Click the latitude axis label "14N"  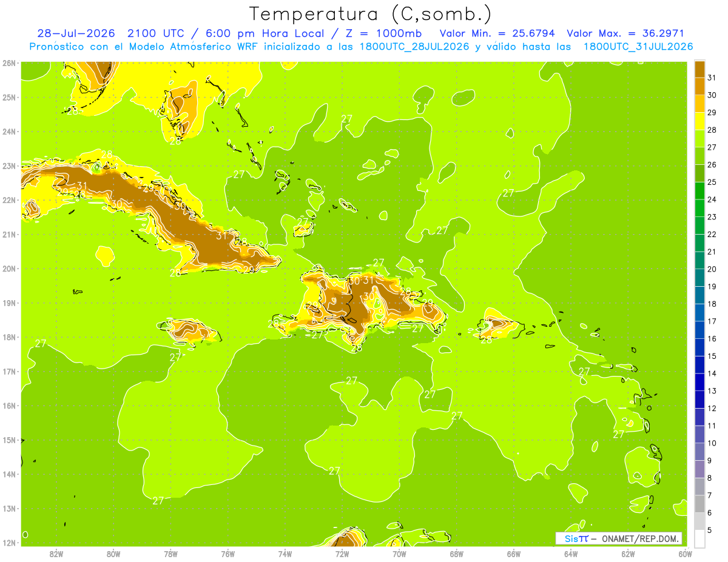click(x=9, y=474)
